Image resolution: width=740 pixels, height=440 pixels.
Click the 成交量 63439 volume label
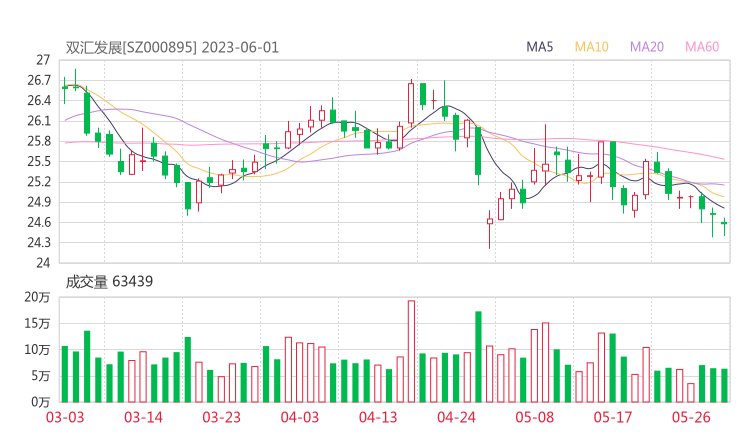pos(109,282)
